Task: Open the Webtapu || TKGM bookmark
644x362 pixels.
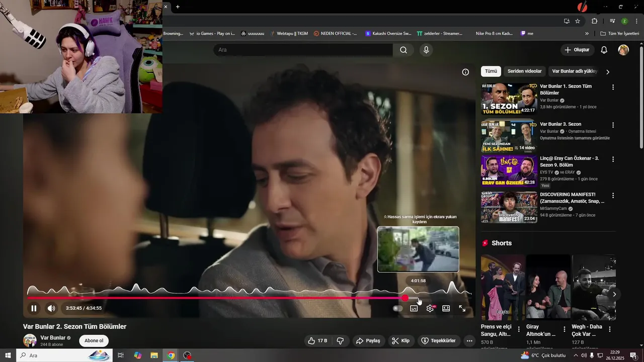Action: tap(288, 34)
